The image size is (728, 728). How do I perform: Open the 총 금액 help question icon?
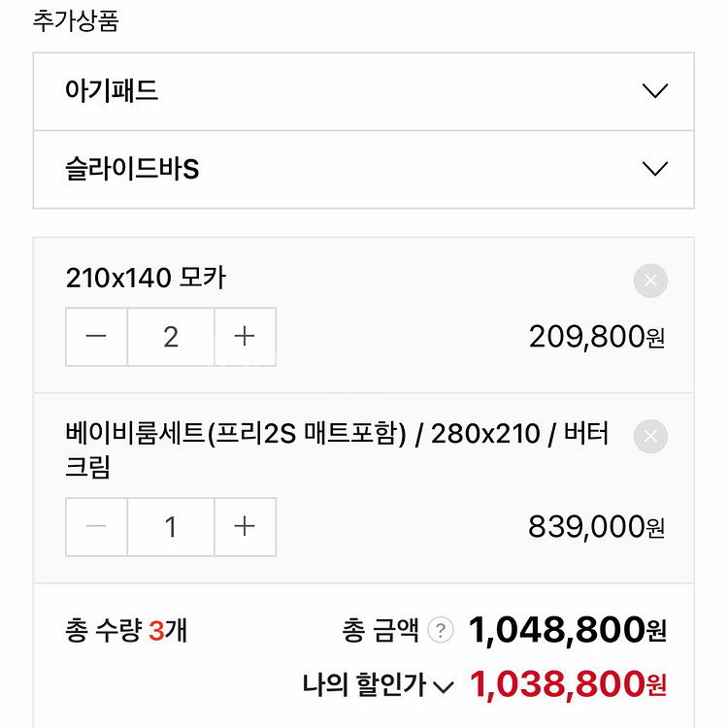(441, 631)
